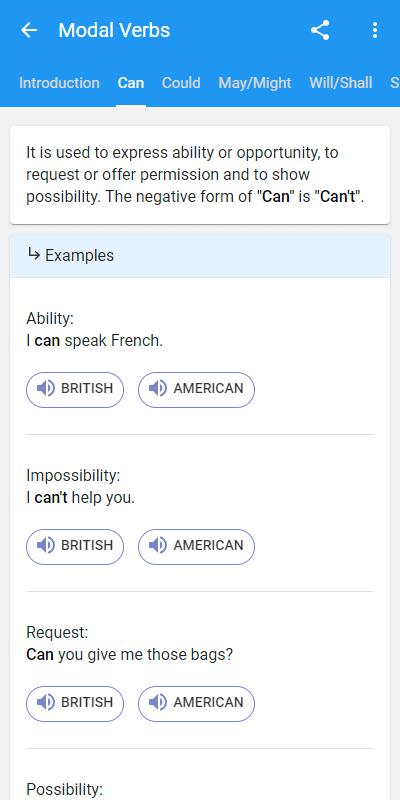Click the Can description card

tap(200, 175)
